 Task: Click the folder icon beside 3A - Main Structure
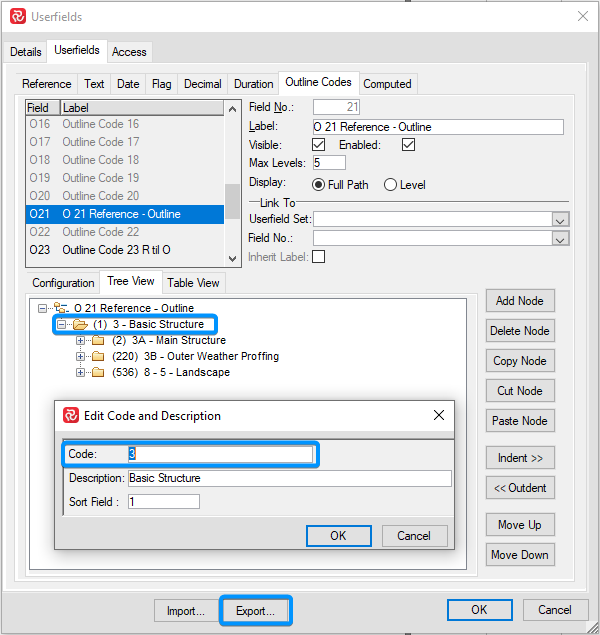pos(98,341)
